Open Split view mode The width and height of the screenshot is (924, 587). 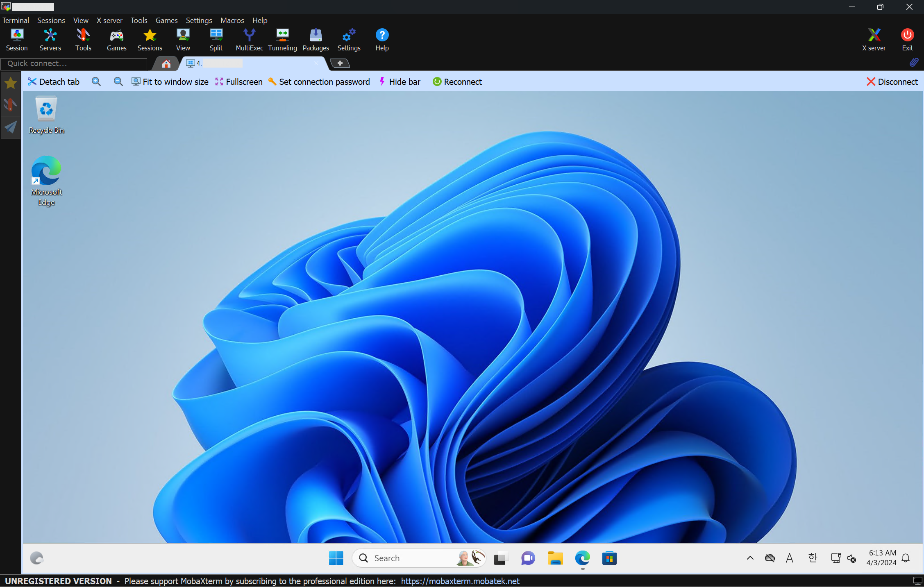tap(216, 40)
